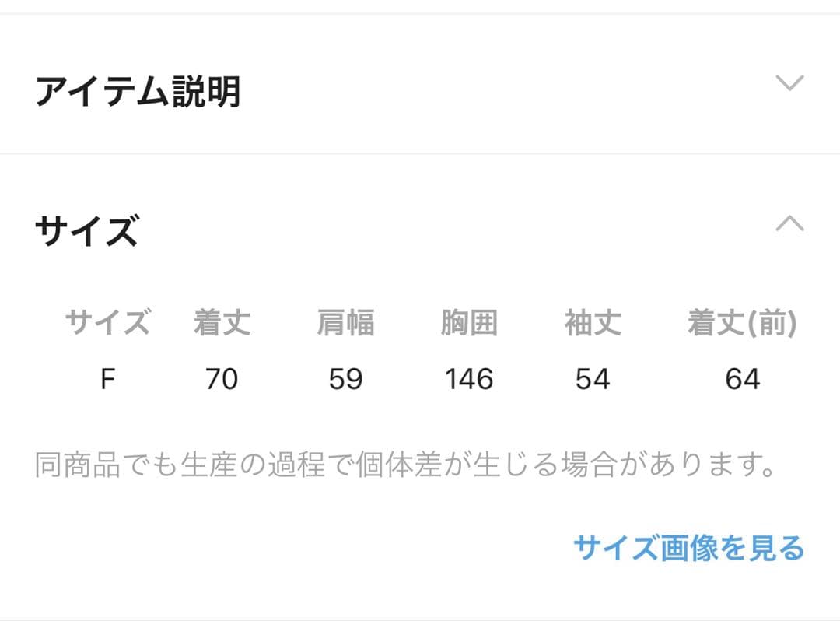Select the 肩幅 value 59
Viewport: 840px width, 621px height.
[x=345, y=379]
